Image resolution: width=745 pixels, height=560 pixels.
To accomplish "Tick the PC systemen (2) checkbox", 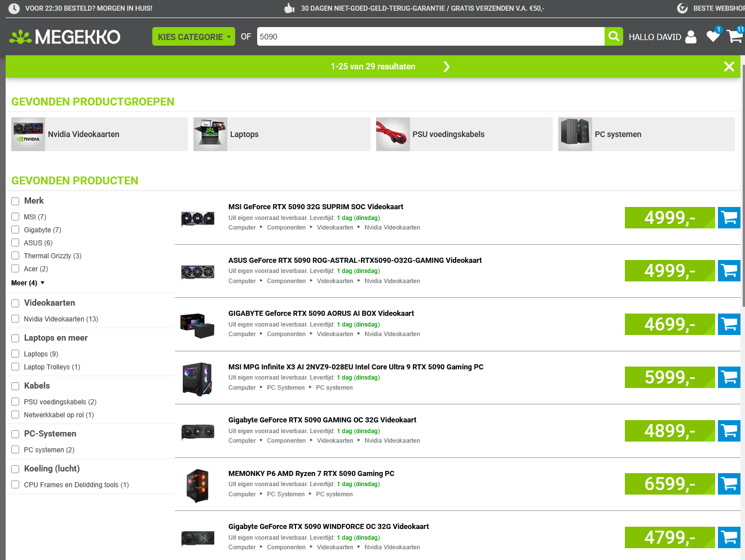I will click(x=15, y=449).
